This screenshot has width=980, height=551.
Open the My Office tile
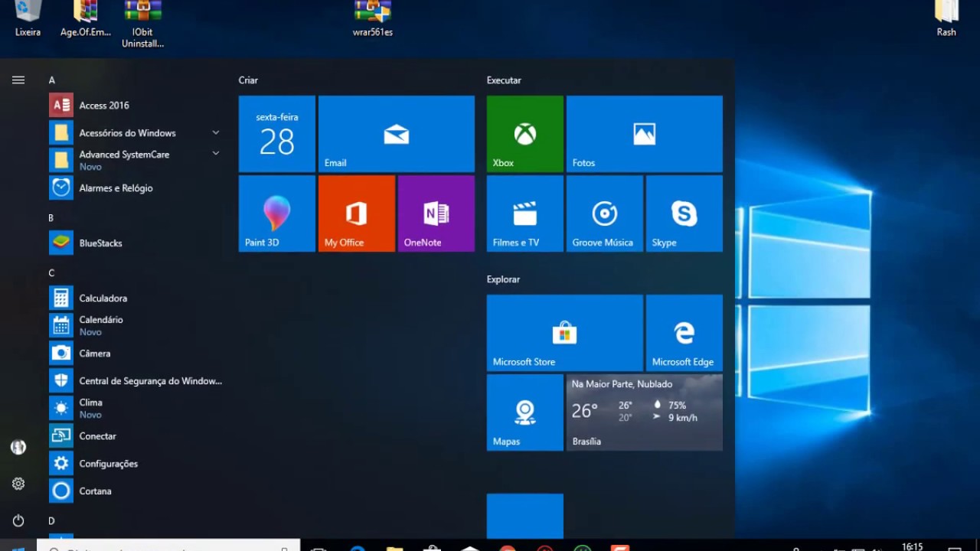click(357, 214)
